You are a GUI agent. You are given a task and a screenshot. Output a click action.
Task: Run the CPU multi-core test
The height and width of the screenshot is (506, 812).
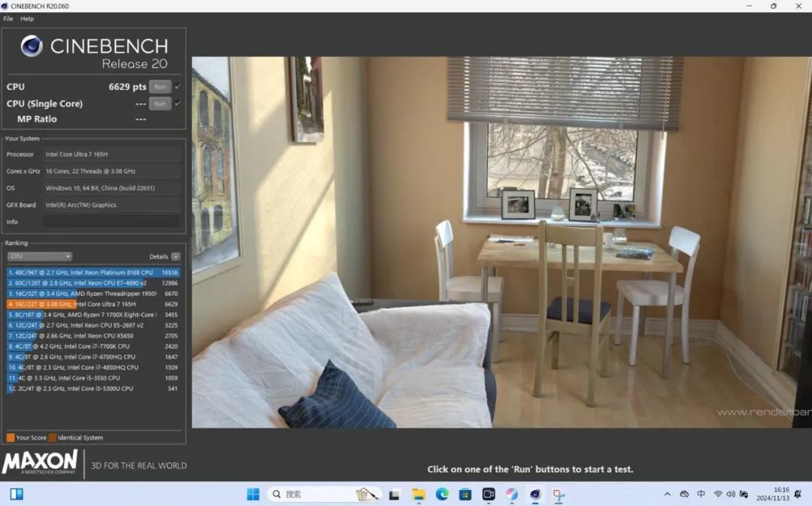160,86
